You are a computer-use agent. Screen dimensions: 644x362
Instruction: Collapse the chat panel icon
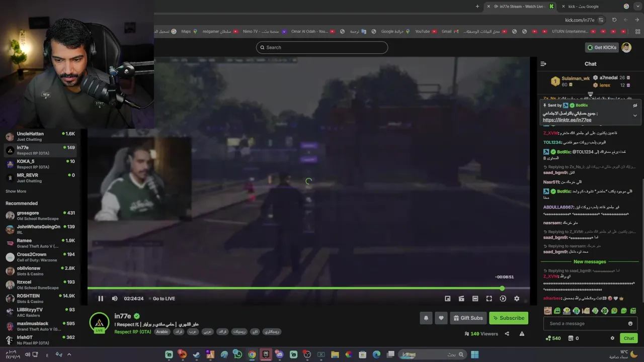click(x=543, y=64)
